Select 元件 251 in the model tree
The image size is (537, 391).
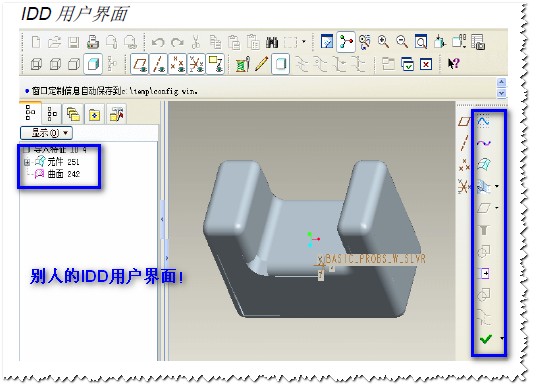[x=58, y=162]
